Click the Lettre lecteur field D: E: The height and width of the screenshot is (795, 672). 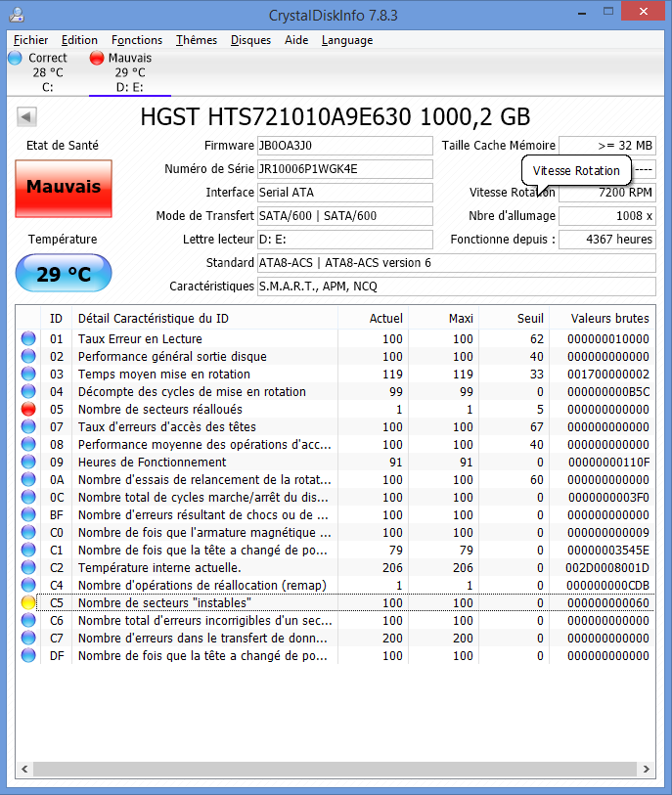(345, 240)
